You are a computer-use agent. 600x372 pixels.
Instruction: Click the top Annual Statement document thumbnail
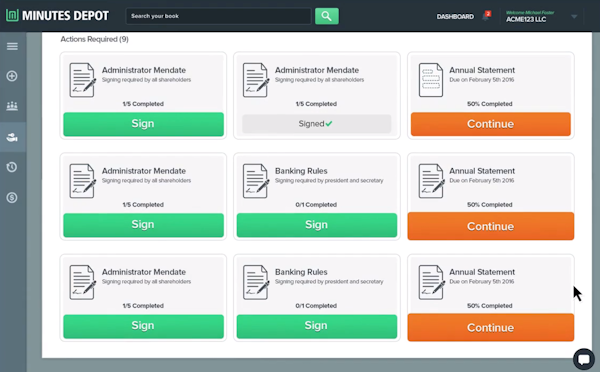[x=431, y=80]
